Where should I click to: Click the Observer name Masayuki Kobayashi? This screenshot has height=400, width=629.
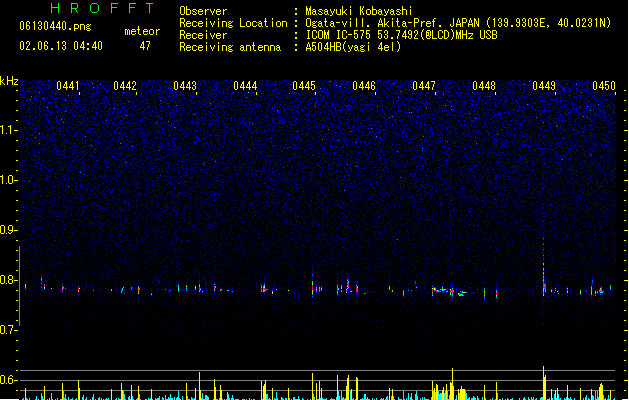359,11
